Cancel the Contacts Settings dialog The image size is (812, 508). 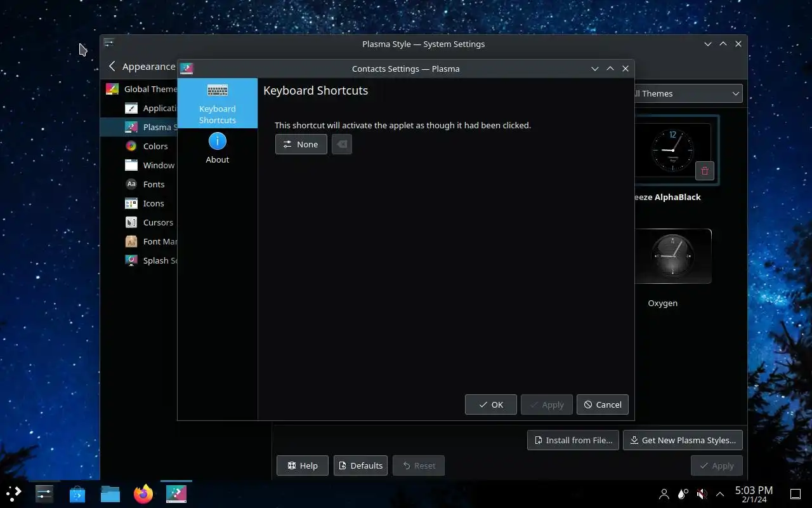pos(603,404)
